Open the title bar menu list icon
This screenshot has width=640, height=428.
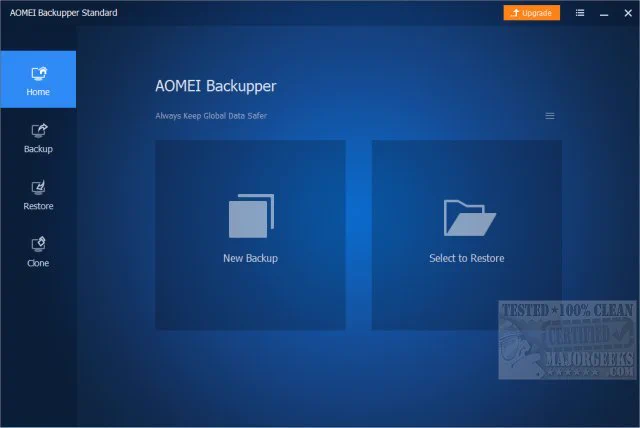tap(580, 13)
